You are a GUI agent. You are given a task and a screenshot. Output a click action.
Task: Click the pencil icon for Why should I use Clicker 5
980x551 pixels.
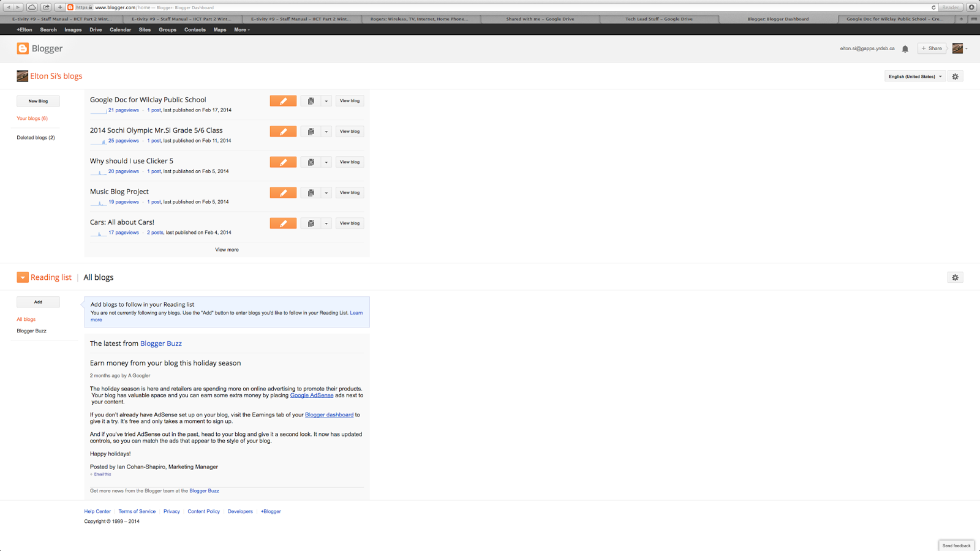(x=283, y=162)
